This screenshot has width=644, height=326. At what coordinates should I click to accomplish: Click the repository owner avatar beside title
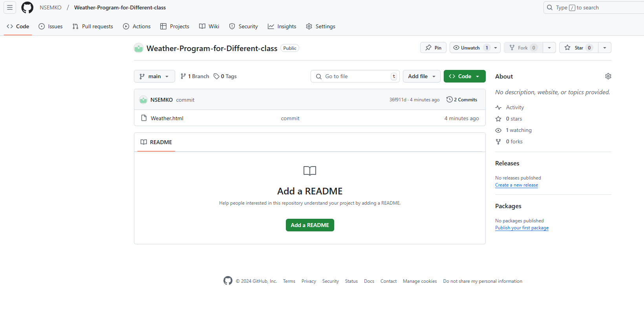click(x=139, y=48)
